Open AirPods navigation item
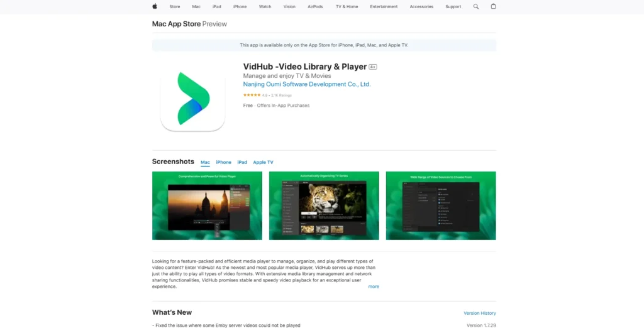Viewport: 644px width, 328px height. tap(315, 6)
